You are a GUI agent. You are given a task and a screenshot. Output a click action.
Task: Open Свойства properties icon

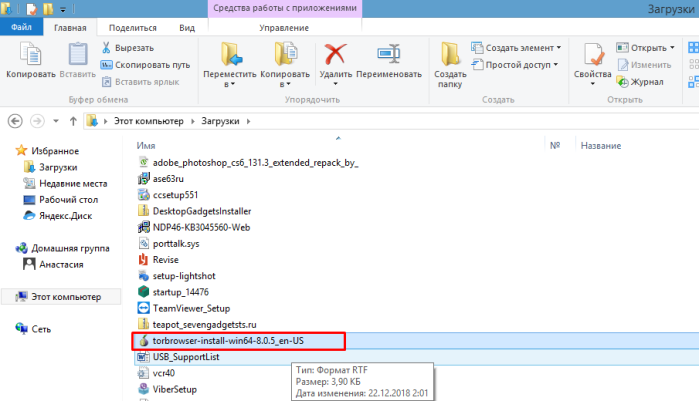(592, 55)
